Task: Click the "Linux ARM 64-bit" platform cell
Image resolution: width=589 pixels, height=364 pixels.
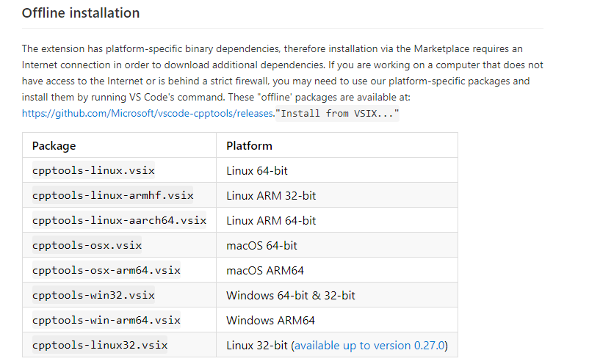Action: click(x=271, y=220)
